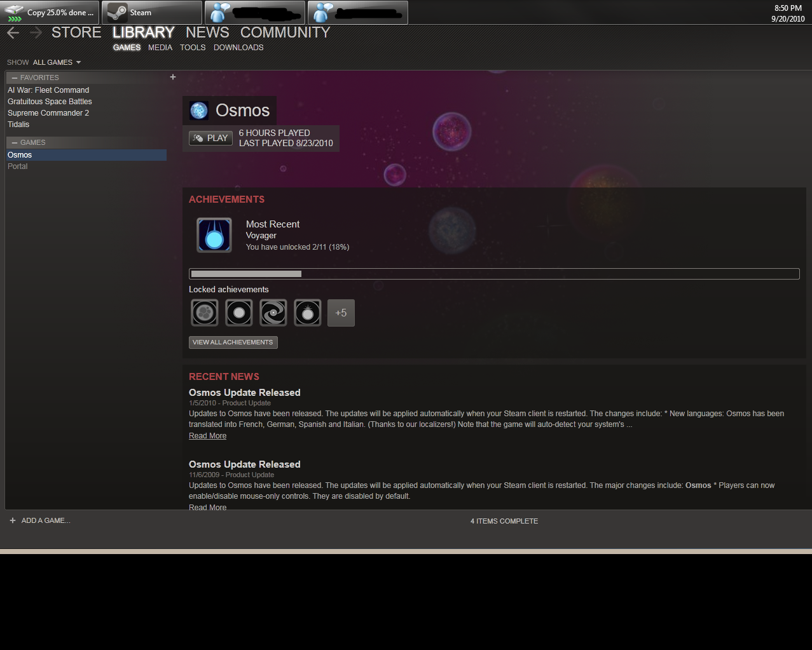The width and height of the screenshot is (812, 650).
Task: Open first Read More news link
Action: [208, 436]
